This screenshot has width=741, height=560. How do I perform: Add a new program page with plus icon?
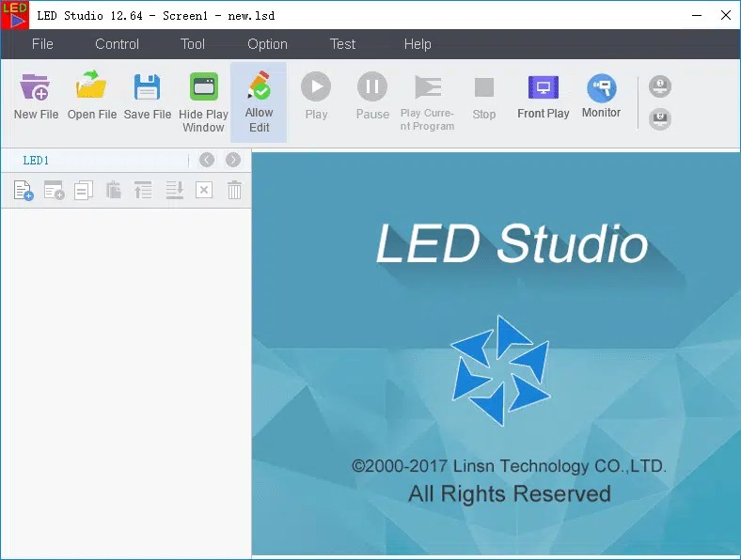click(24, 191)
